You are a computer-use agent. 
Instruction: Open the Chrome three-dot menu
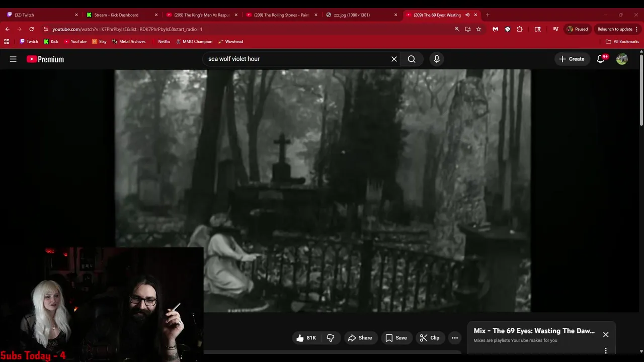coord(636,29)
